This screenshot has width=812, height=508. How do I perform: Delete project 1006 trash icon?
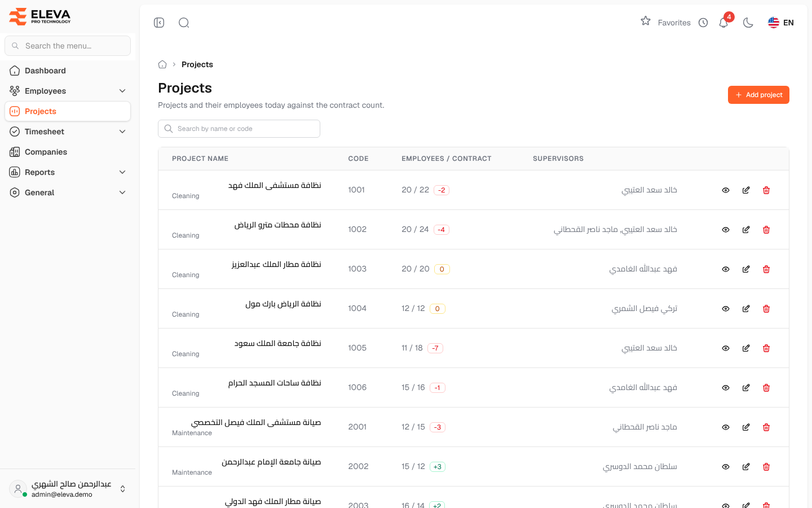(x=766, y=388)
